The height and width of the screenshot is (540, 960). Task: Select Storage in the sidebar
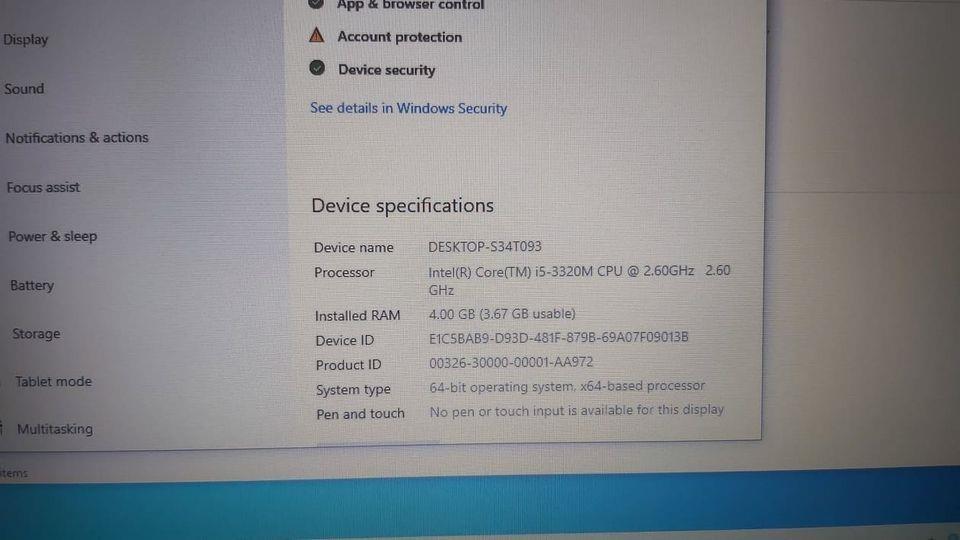point(36,334)
